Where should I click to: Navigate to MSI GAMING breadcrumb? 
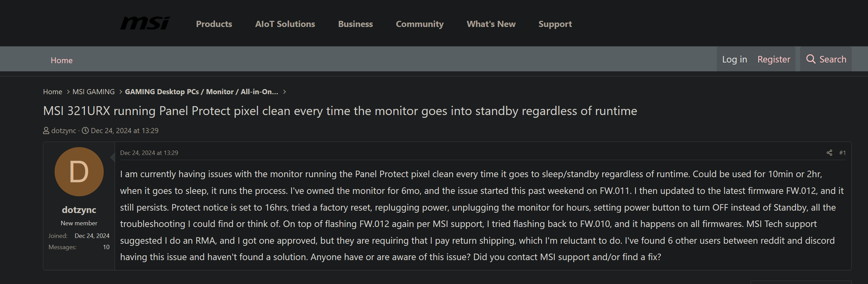pos(93,91)
